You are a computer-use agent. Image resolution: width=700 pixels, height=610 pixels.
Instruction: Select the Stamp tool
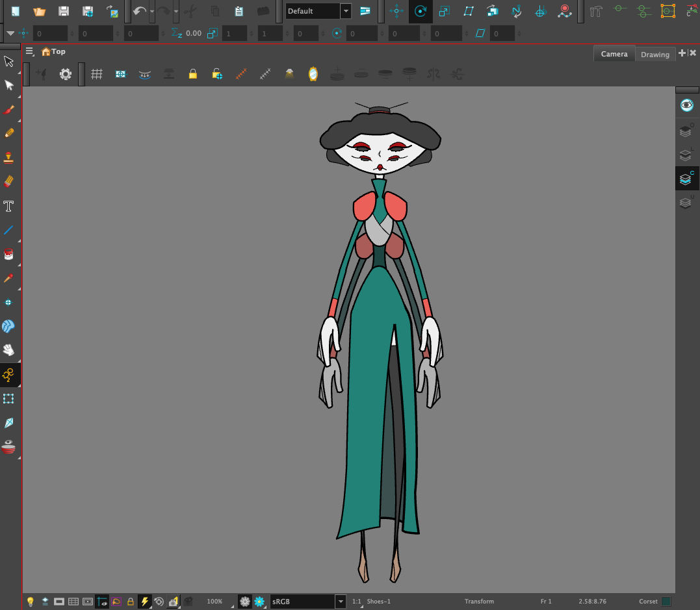pos(8,157)
